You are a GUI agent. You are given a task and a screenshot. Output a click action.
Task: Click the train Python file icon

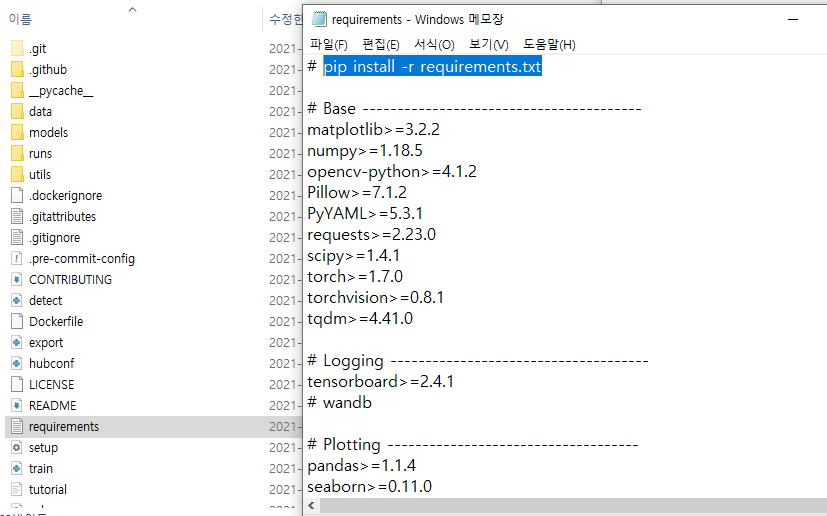point(17,469)
